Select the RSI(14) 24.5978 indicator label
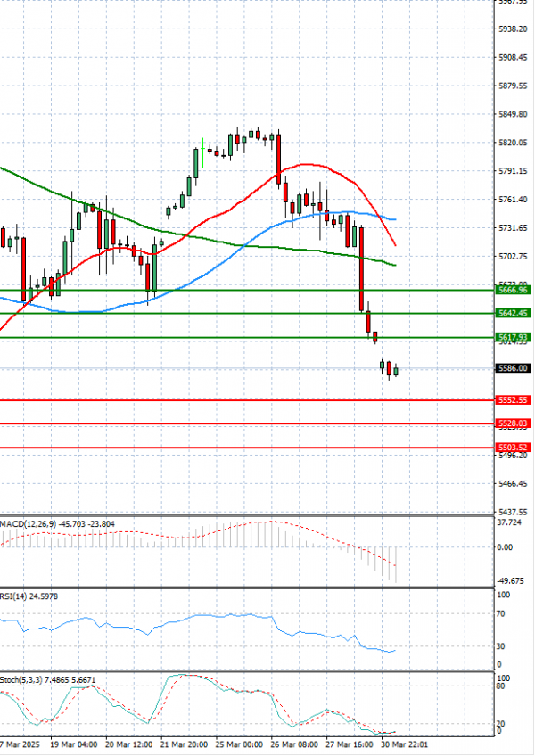The width and height of the screenshot is (535, 756). click(x=29, y=596)
